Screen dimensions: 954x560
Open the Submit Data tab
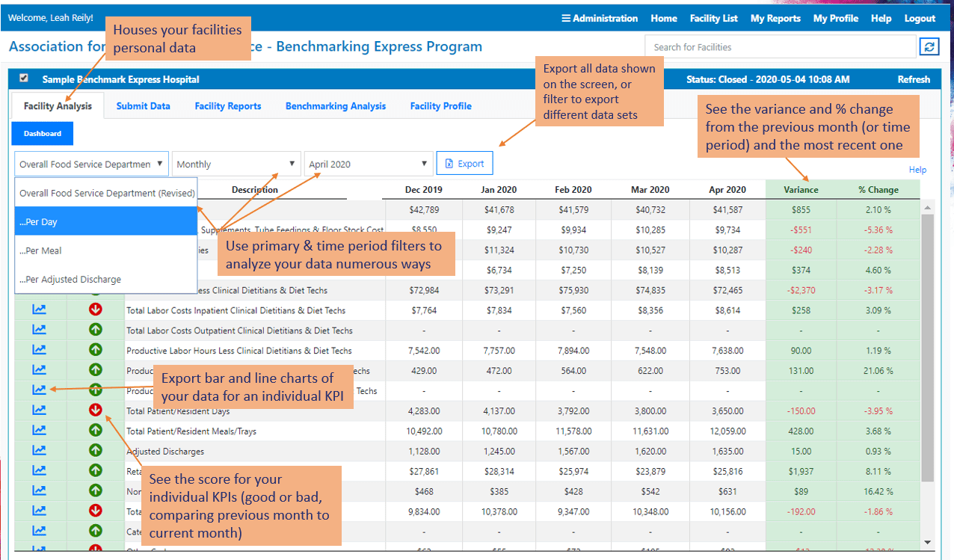click(143, 106)
